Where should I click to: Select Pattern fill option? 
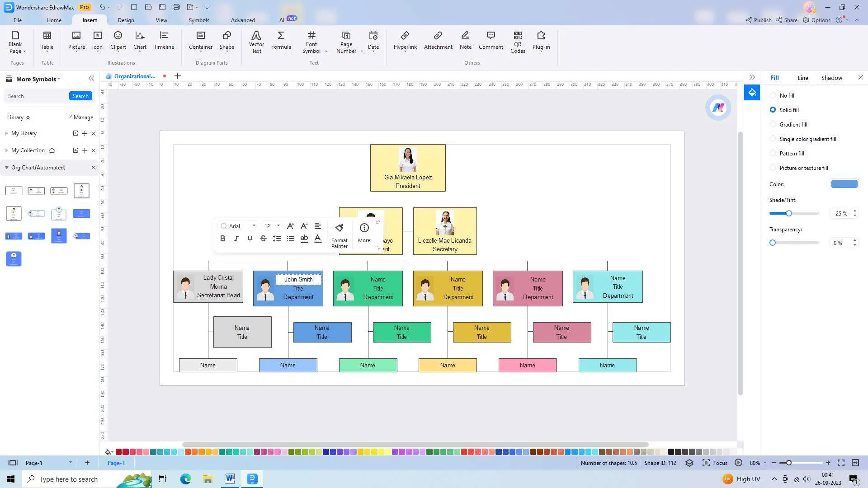[773, 153]
